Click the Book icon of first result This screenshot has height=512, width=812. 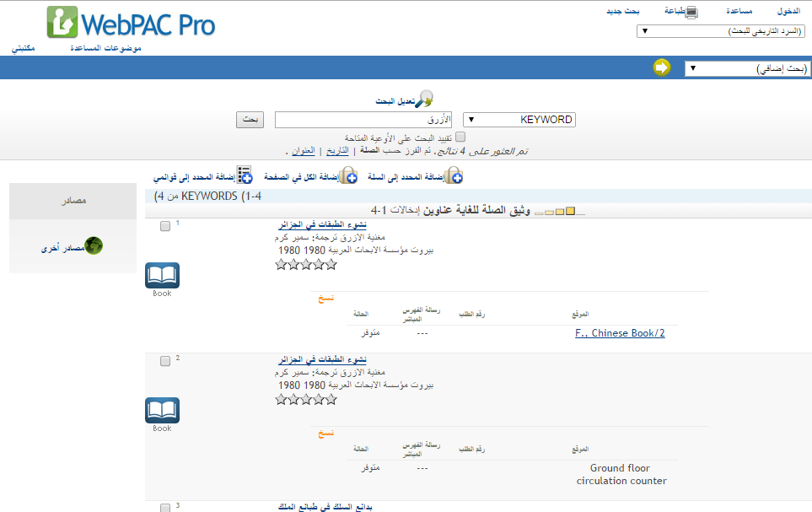click(162, 277)
